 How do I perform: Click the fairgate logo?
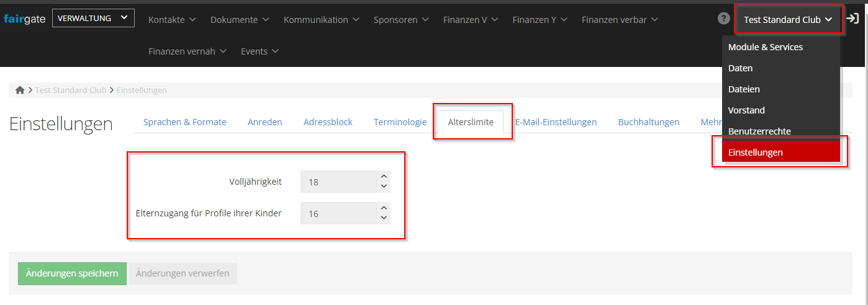[24, 19]
